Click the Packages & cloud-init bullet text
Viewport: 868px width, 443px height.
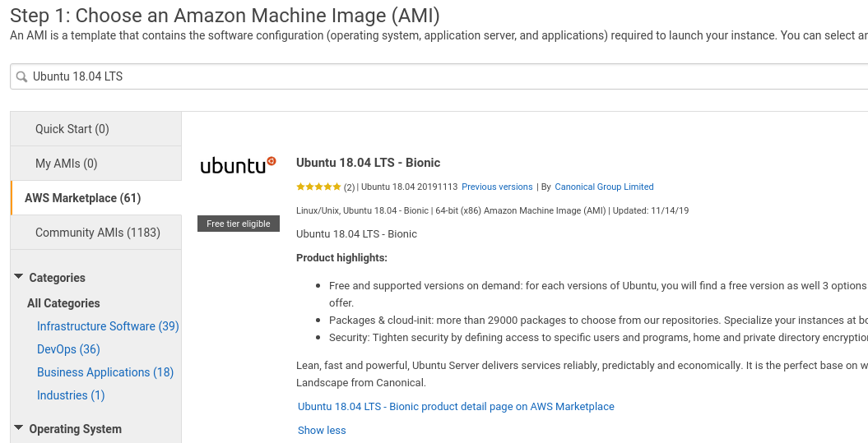tap(598, 321)
